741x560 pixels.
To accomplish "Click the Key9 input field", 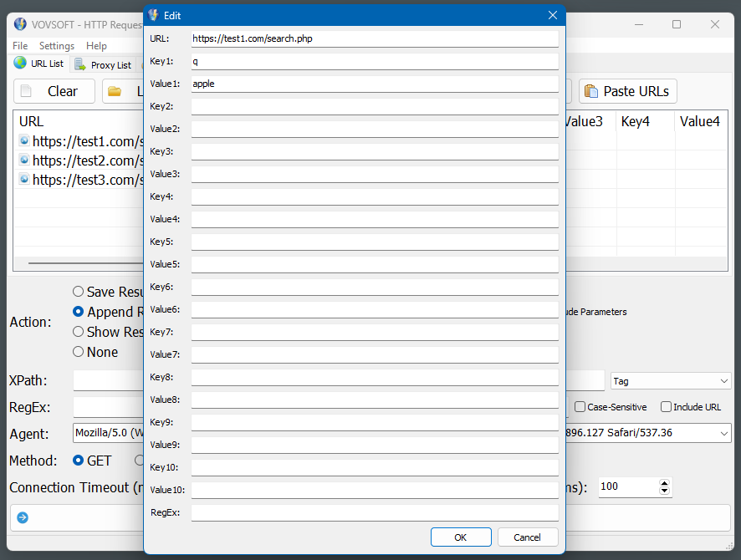I will (375, 423).
